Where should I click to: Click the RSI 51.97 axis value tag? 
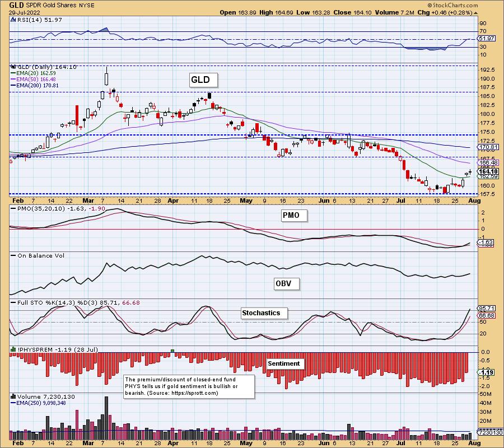pos(487,38)
